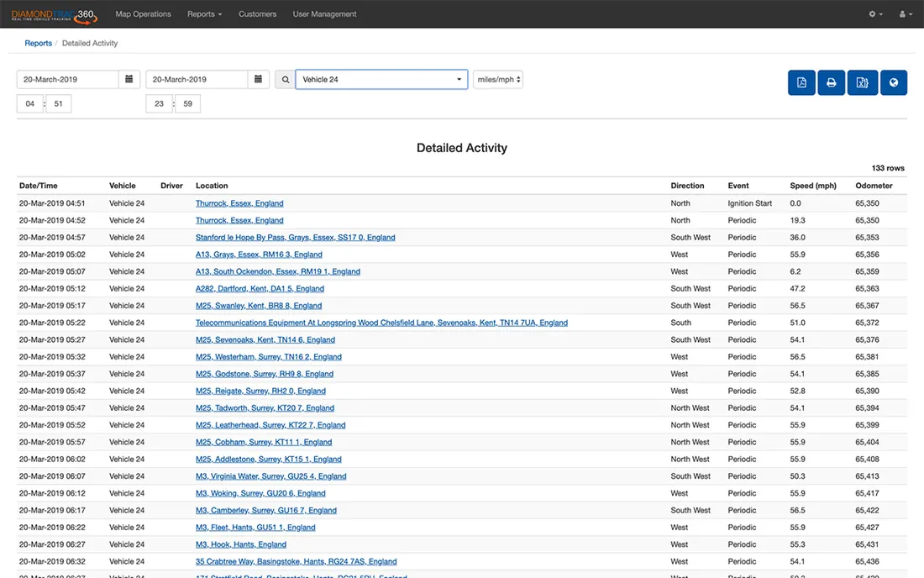Open the user account menu
The width and height of the screenshot is (924, 578).
coord(906,14)
